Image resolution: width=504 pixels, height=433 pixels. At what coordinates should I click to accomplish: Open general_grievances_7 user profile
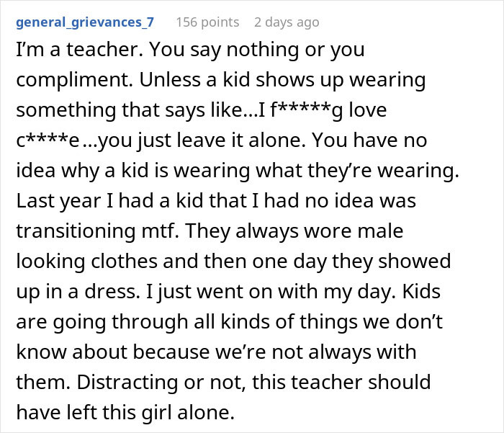84,22
